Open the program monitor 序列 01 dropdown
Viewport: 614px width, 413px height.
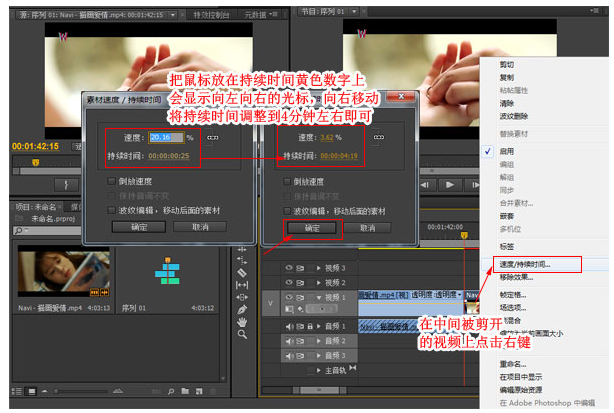click(354, 11)
